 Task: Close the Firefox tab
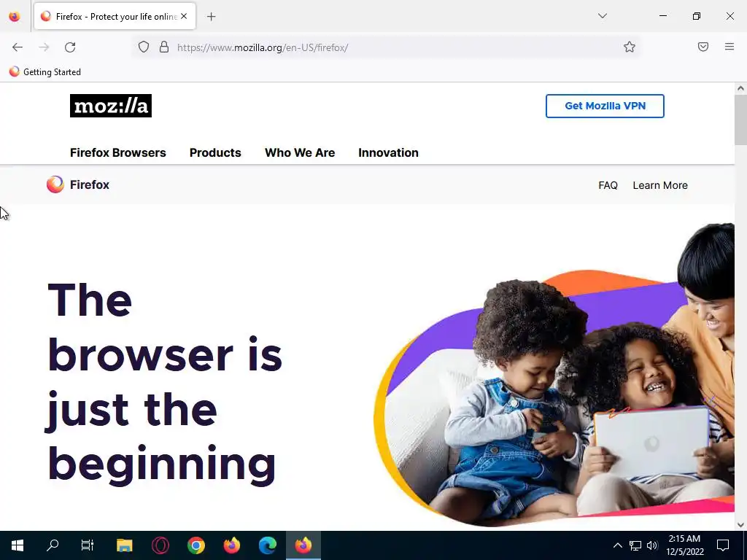pyautogui.click(x=184, y=16)
